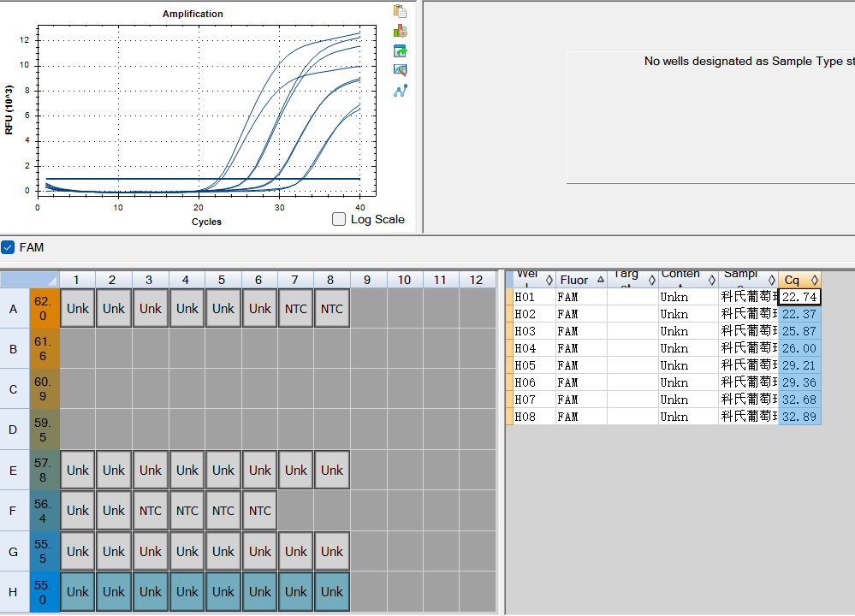Click the 57.8 temperature gradient cell
Image resolution: width=855 pixels, height=616 pixels.
tap(44, 471)
